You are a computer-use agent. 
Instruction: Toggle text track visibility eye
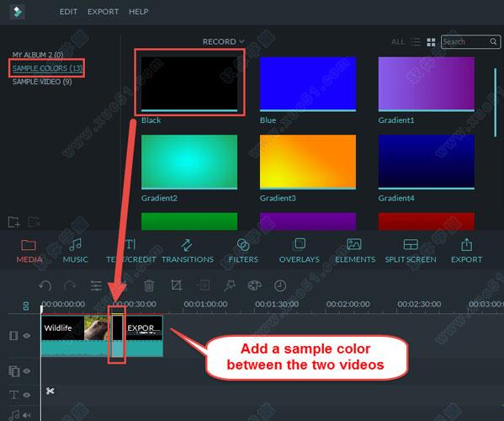coord(27,395)
